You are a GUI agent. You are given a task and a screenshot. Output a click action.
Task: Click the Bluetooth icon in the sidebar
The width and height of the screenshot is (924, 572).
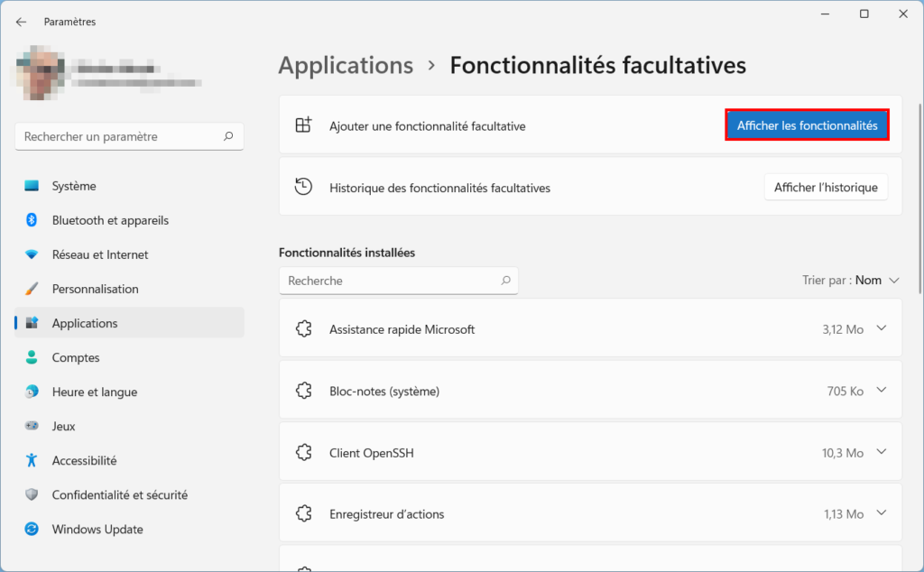coord(32,220)
